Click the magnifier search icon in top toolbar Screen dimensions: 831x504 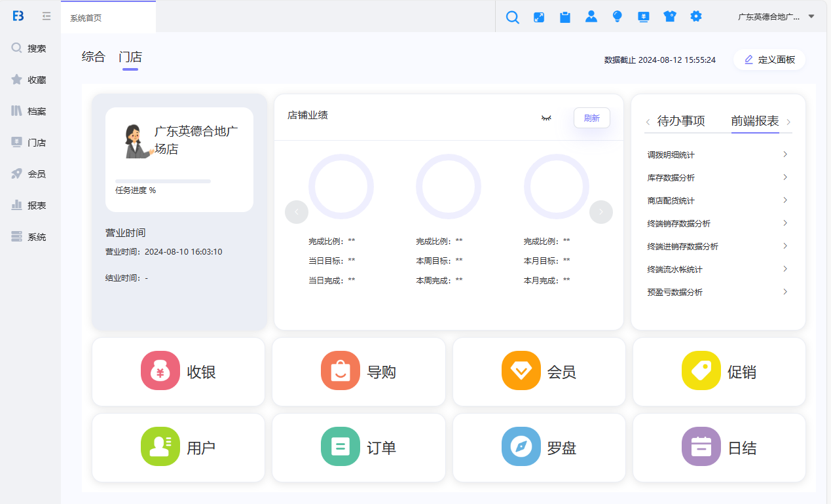pos(513,18)
